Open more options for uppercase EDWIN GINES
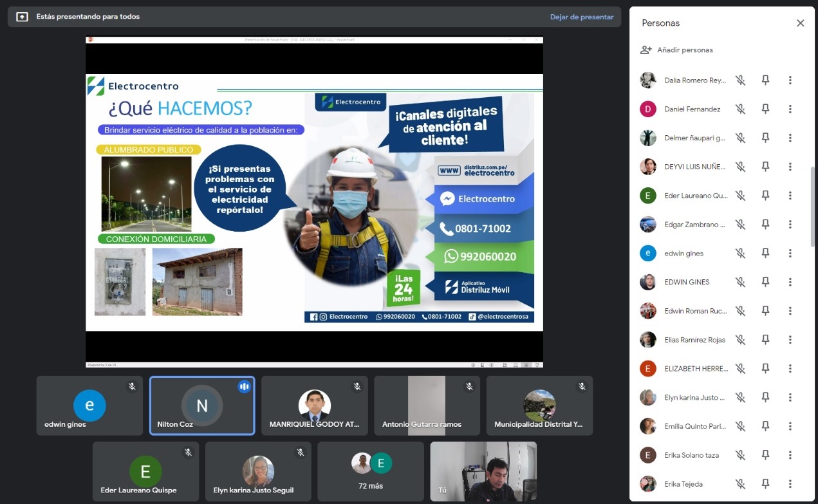This screenshot has height=504, width=818. pyautogui.click(x=790, y=282)
